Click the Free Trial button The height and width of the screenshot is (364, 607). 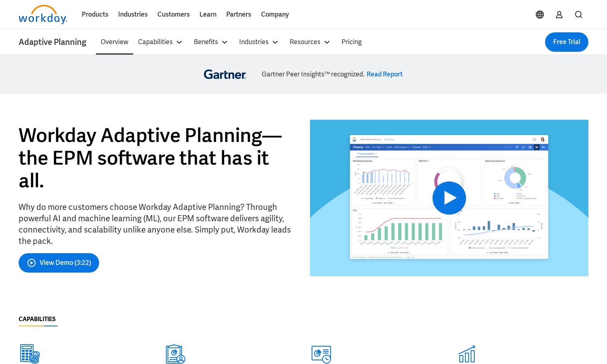tap(567, 42)
